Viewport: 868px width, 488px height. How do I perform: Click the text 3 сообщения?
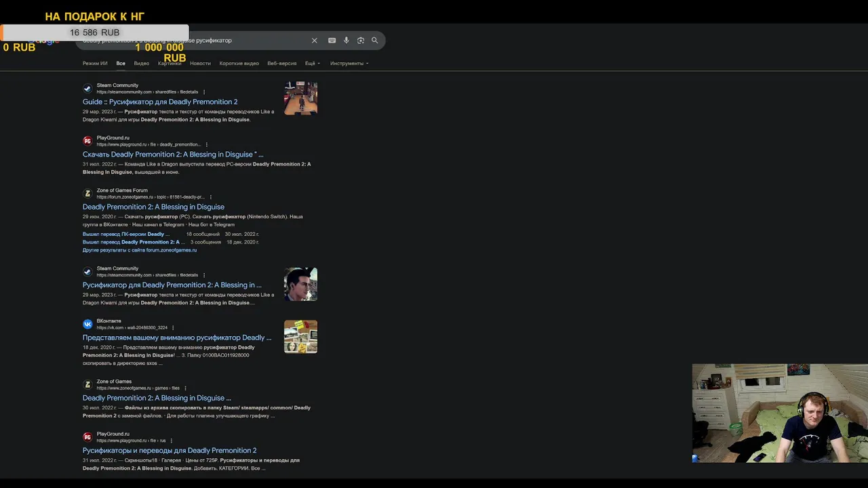205,242
